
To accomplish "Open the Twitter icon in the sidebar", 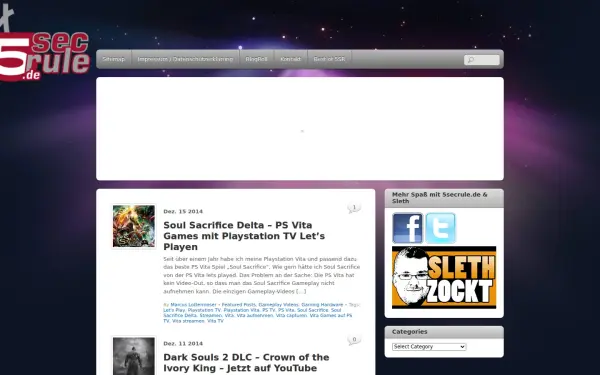I will pyautogui.click(x=440, y=228).
